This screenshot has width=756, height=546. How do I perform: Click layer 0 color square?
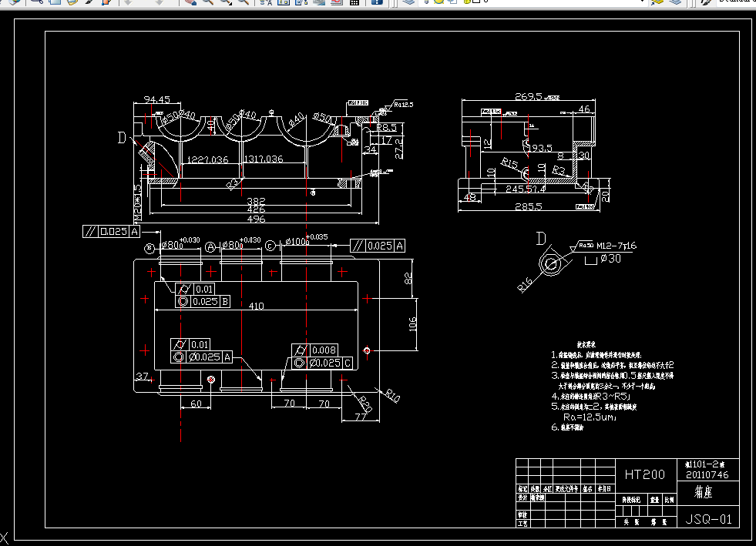point(476,2)
